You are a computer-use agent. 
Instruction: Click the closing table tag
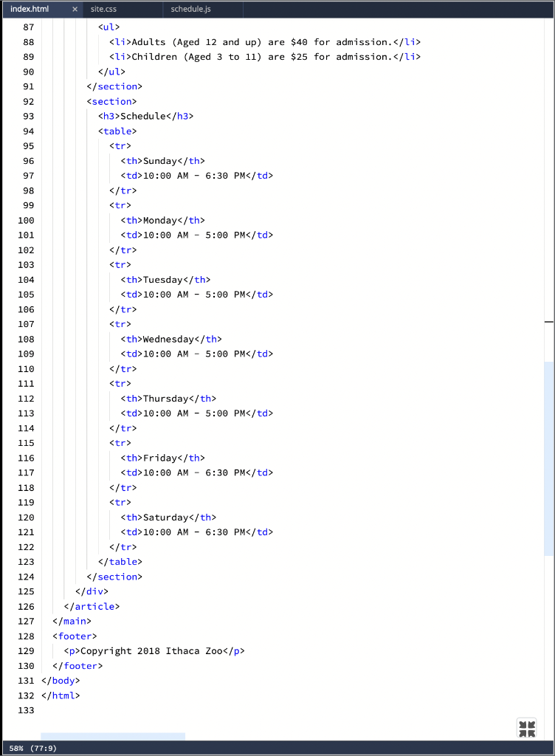coord(120,562)
